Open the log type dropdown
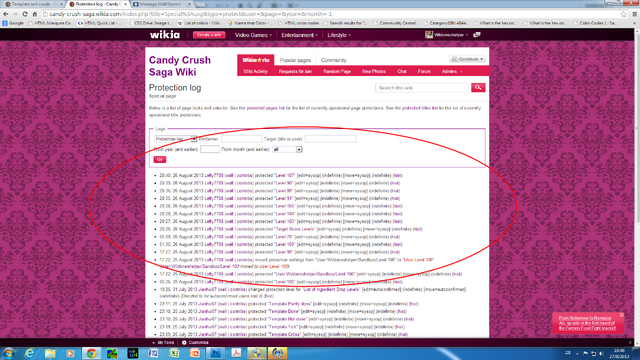Screen dimensions: 640x360 click(x=175, y=139)
